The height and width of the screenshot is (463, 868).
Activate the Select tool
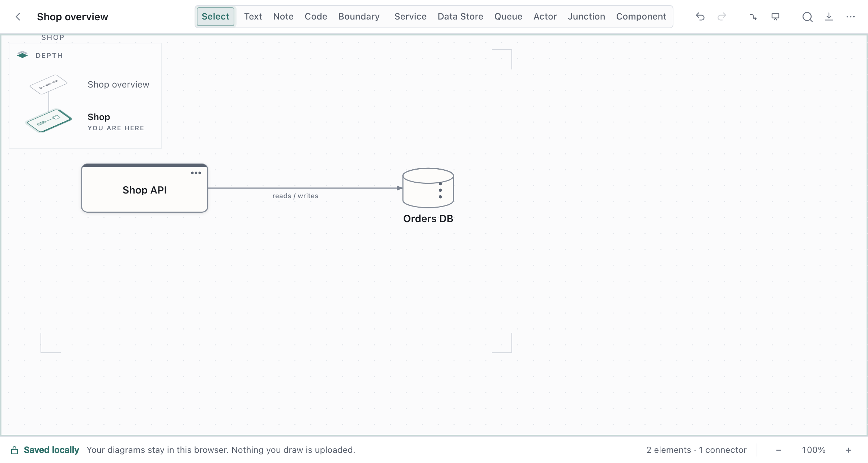(216, 17)
